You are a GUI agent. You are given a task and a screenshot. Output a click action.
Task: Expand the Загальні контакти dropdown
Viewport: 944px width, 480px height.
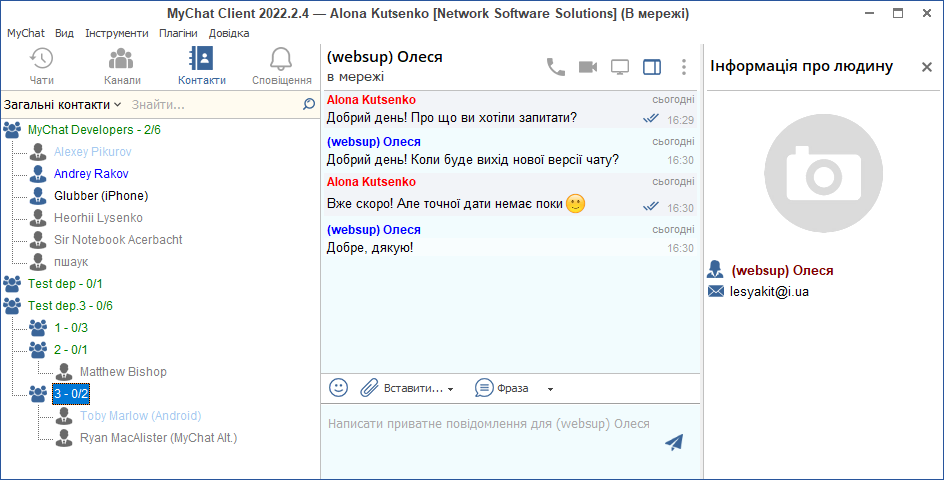coord(63,105)
